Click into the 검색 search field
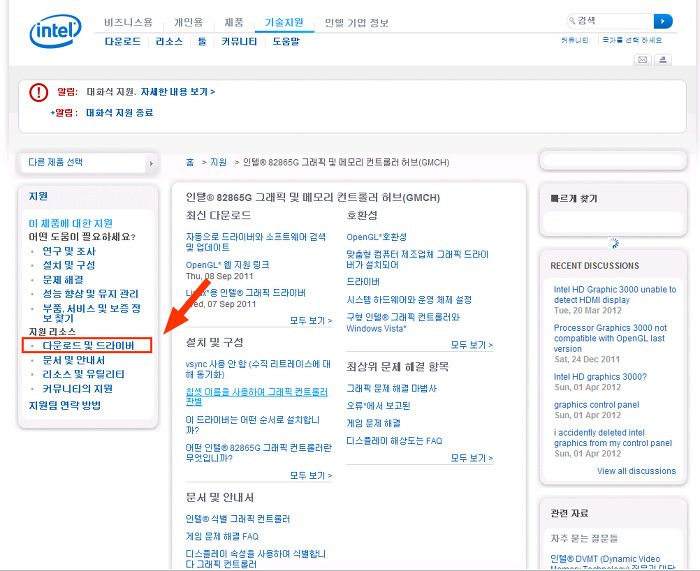 [610, 21]
